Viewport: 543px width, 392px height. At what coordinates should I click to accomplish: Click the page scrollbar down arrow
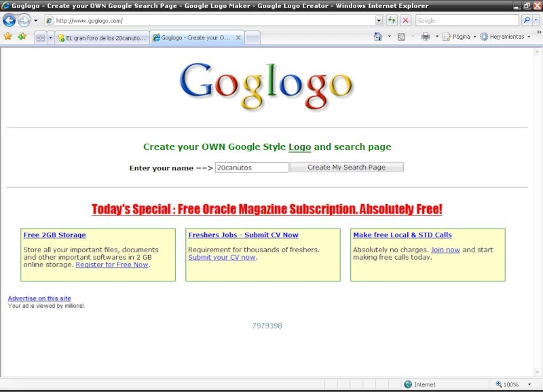(538, 372)
